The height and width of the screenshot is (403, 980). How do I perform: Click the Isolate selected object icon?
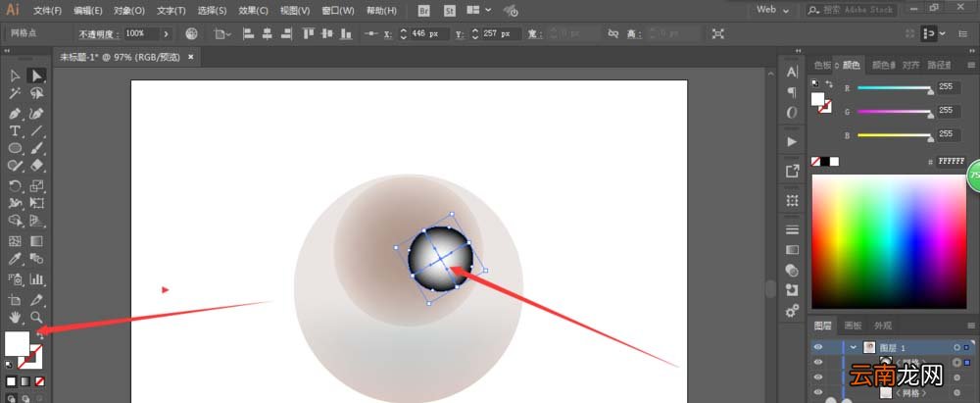[x=718, y=33]
